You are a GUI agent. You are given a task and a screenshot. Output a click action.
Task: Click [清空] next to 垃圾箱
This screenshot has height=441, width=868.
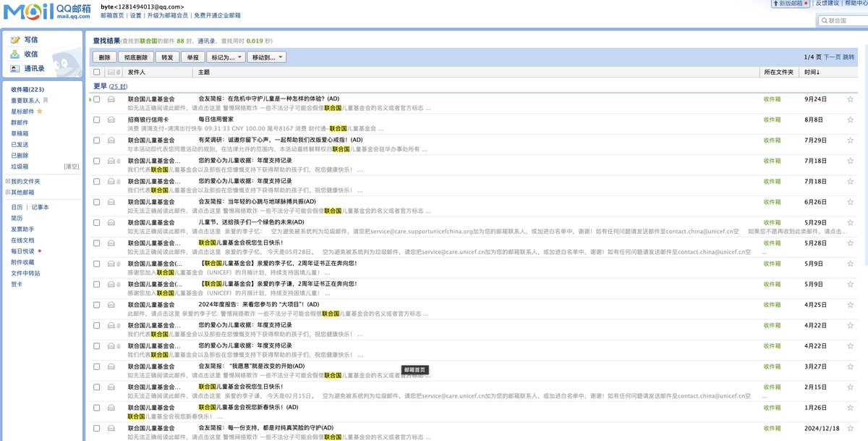click(x=72, y=167)
